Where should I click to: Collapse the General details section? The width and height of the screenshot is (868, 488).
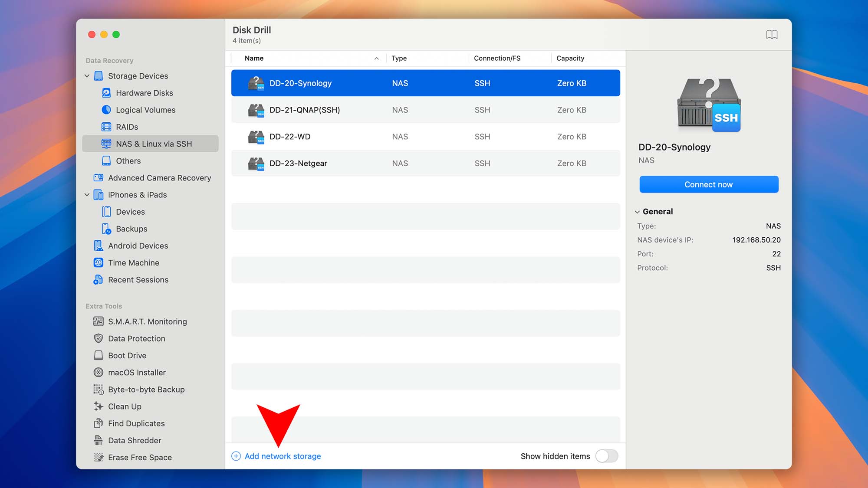coord(637,212)
